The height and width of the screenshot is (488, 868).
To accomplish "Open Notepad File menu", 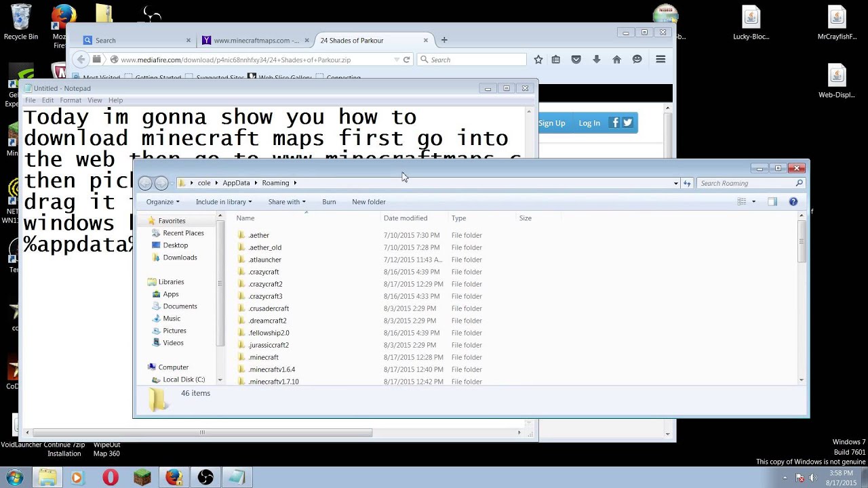I will (31, 100).
